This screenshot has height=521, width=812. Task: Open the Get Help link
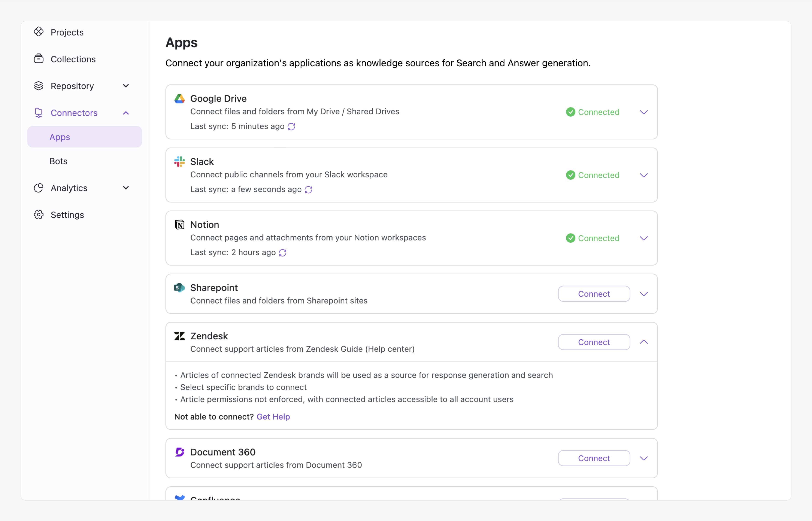[x=273, y=417]
